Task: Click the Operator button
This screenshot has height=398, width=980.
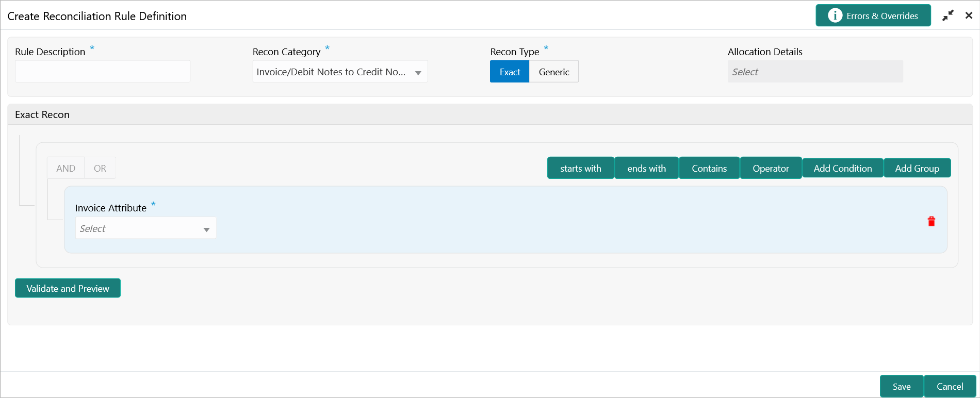Action: pos(771,168)
